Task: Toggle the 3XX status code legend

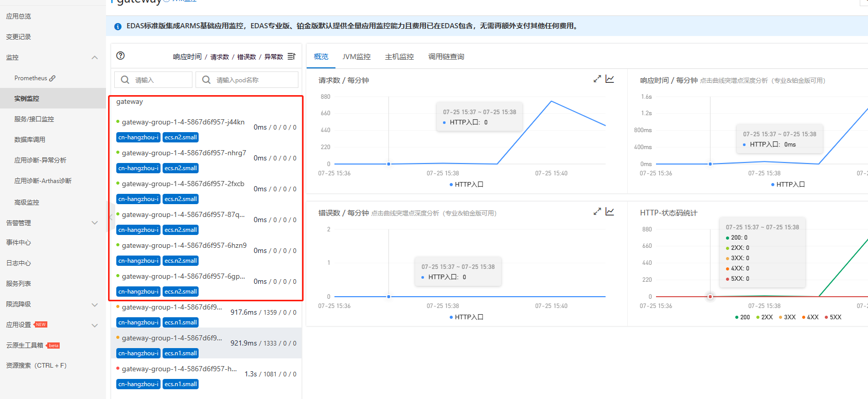Action: coord(787,317)
